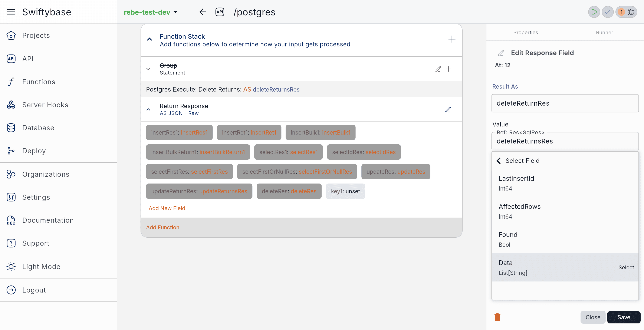Click the Server Hooks webhook icon
644x330 pixels.
point(11,105)
